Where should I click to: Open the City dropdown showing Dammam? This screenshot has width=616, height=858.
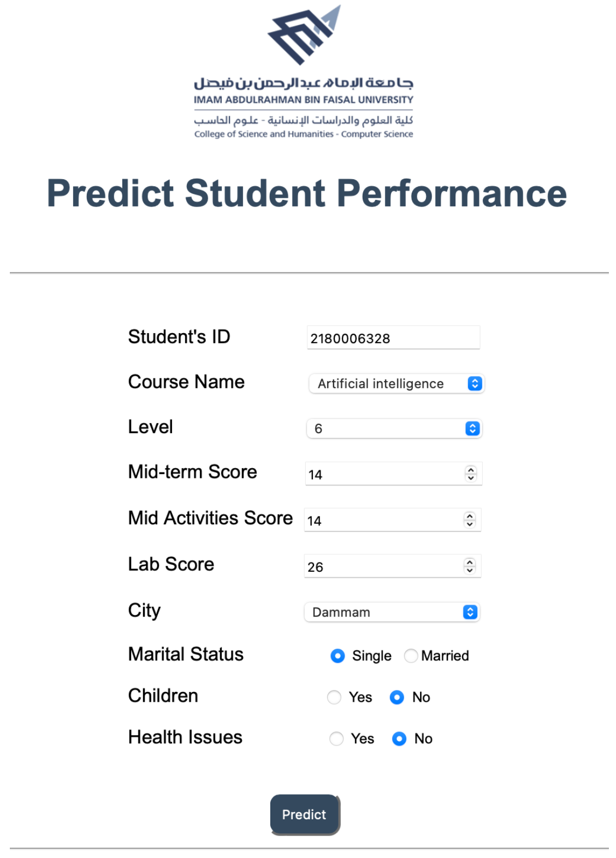coord(392,612)
